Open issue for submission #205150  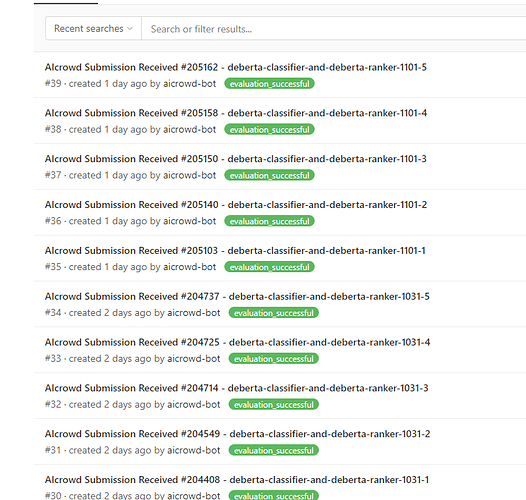(235, 159)
